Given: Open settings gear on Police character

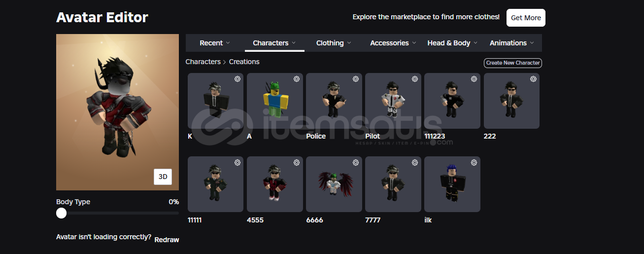Looking at the screenshot, I should 356,79.
